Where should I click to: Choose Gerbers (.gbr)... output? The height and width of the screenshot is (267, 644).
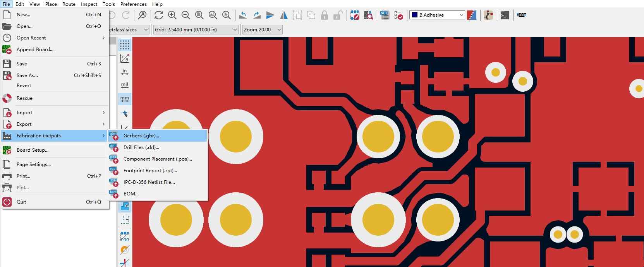(x=157, y=135)
